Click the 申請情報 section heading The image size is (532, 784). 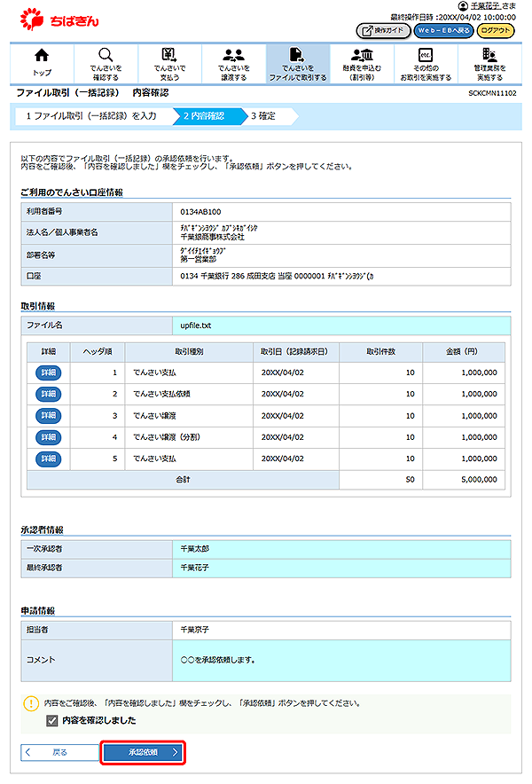37,611
